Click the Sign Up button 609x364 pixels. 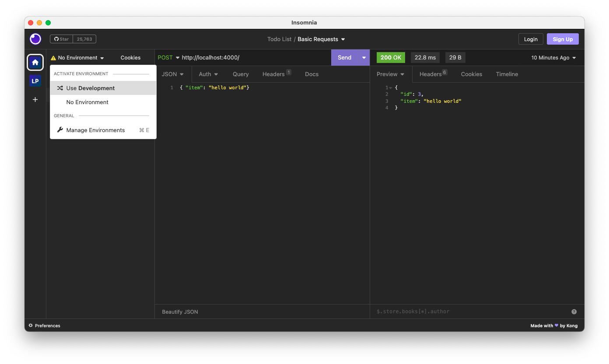[563, 39]
